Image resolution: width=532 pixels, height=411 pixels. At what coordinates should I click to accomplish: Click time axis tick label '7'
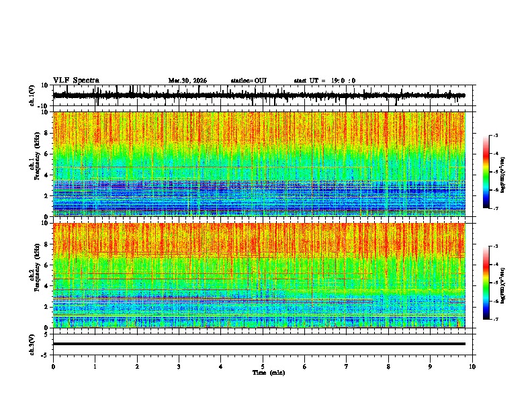pos(347,367)
